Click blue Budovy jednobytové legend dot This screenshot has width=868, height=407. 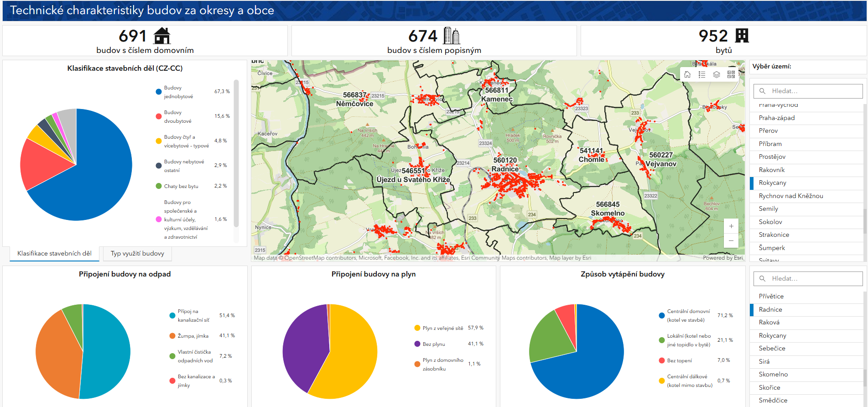tap(159, 92)
